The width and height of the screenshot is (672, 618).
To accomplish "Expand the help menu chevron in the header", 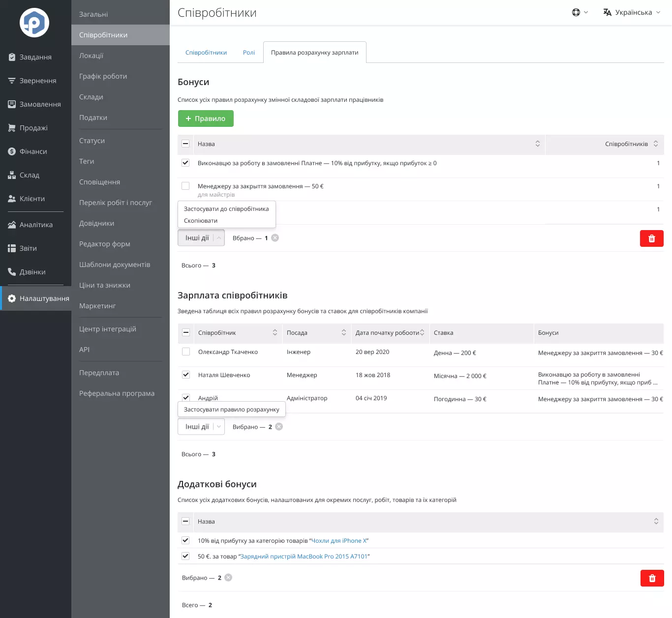I will pyautogui.click(x=586, y=12).
